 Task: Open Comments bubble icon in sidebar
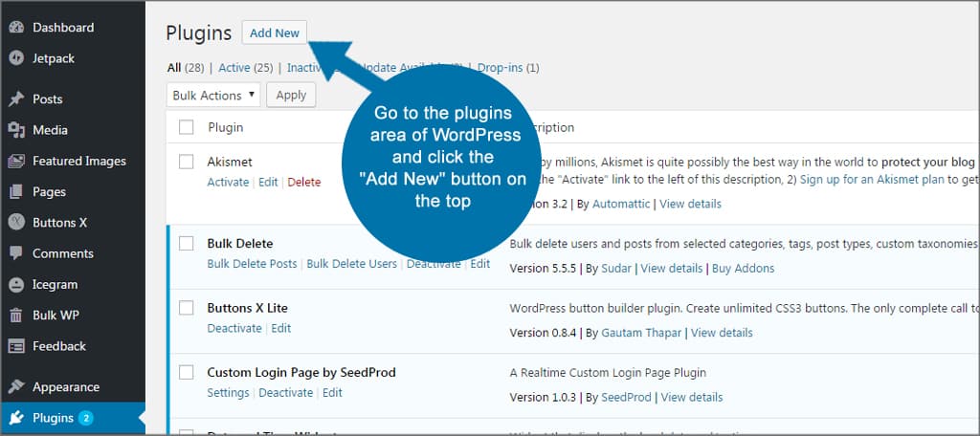click(x=15, y=253)
